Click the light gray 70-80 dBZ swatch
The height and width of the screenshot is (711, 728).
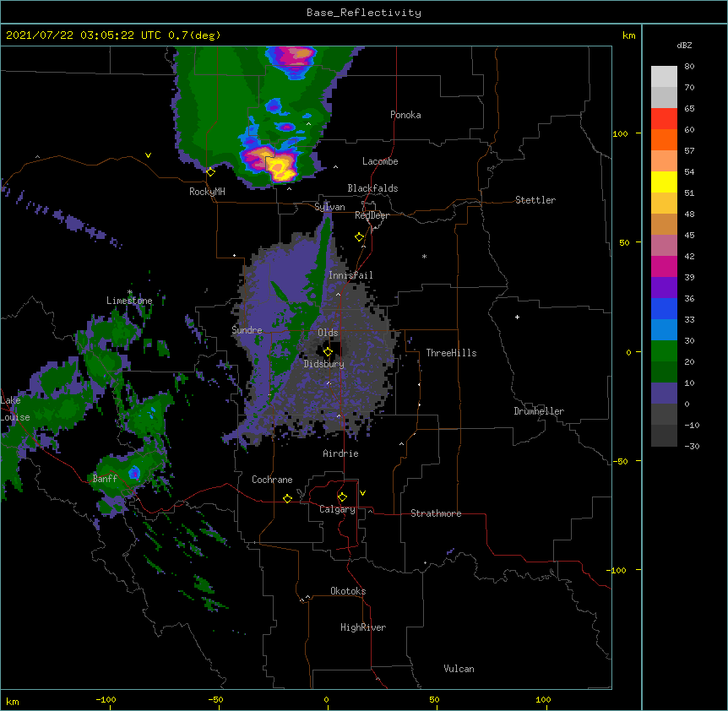click(x=664, y=77)
